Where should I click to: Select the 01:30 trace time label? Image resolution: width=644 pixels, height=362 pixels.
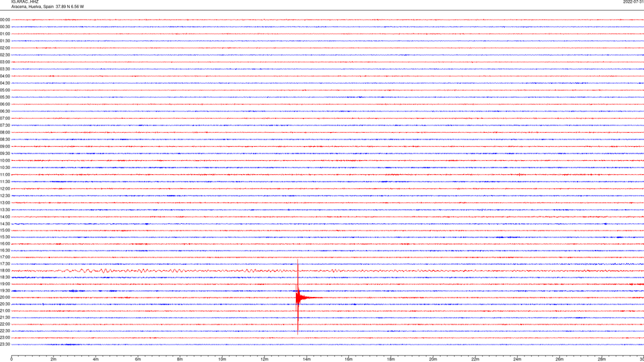[x=5, y=41]
